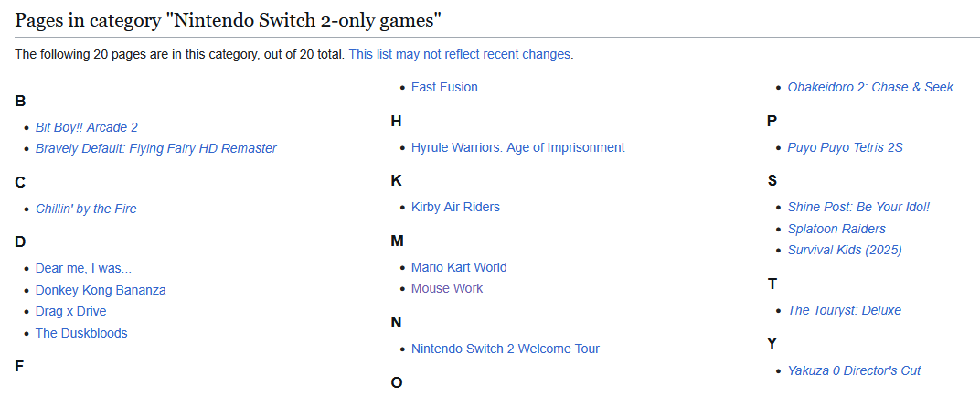Select the Survival Kids (2025) link
The height and width of the screenshot is (397, 980).
[x=845, y=250]
